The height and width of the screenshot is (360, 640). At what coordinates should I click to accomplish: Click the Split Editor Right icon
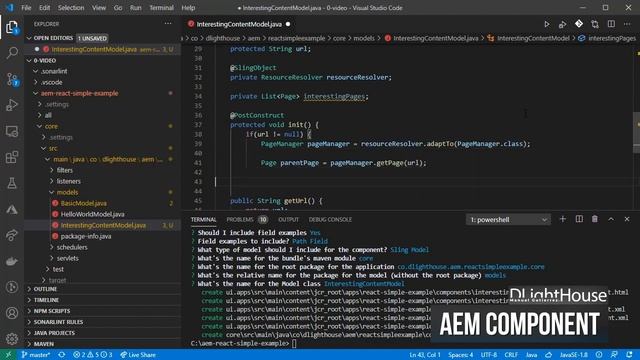pyautogui.click(x=611, y=24)
